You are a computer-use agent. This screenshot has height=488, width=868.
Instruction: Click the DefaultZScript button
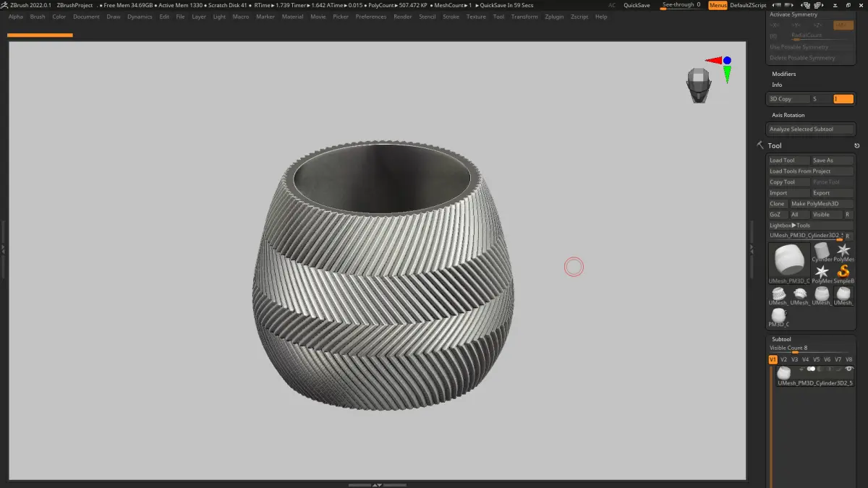[x=748, y=5]
